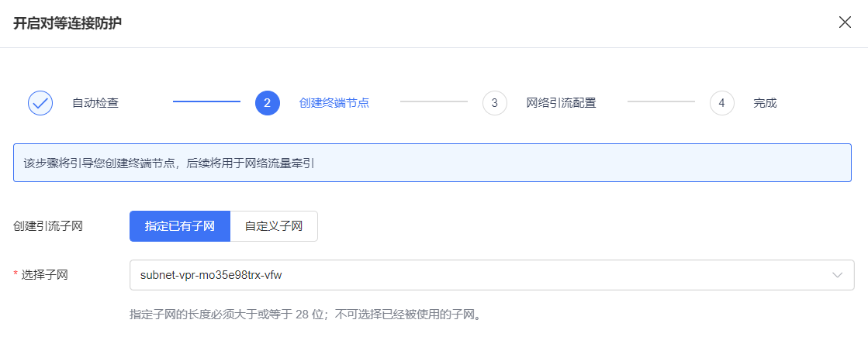Click the 完成 step label
The height and width of the screenshot is (337, 868).
pos(765,103)
